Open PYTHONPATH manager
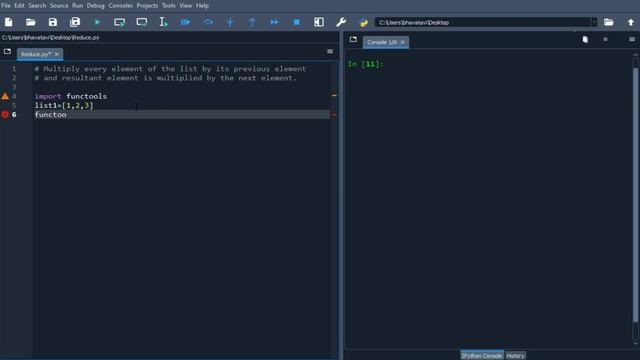 pyautogui.click(x=363, y=22)
